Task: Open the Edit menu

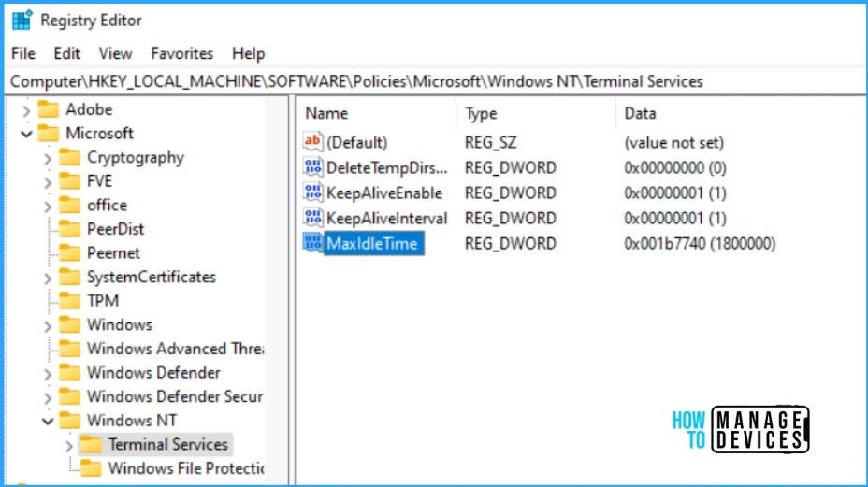Action: pos(67,53)
